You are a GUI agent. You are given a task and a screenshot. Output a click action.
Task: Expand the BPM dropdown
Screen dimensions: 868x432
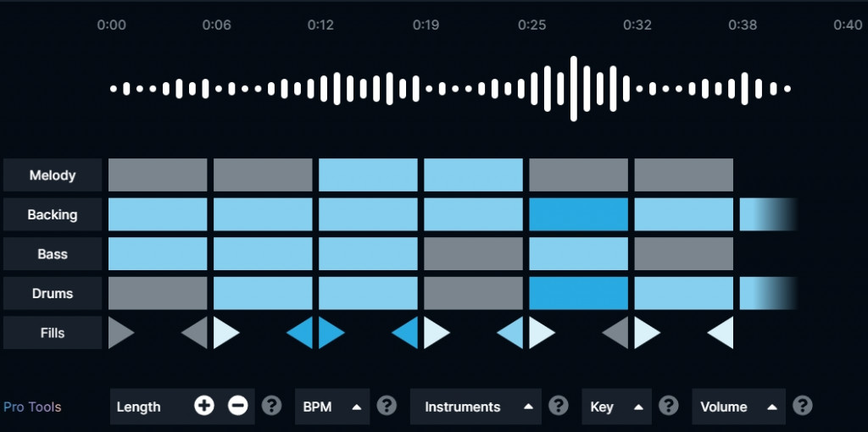[332, 407]
